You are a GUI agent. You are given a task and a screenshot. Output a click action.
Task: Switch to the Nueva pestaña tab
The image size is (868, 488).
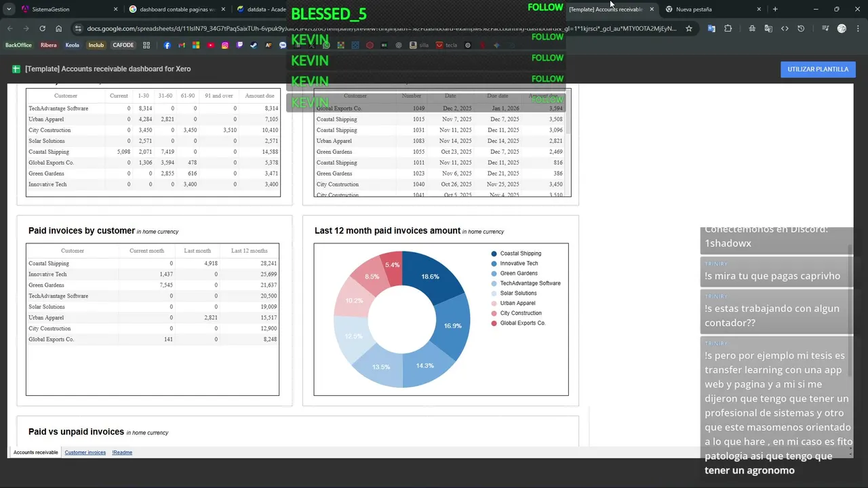[x=714, y=9]
